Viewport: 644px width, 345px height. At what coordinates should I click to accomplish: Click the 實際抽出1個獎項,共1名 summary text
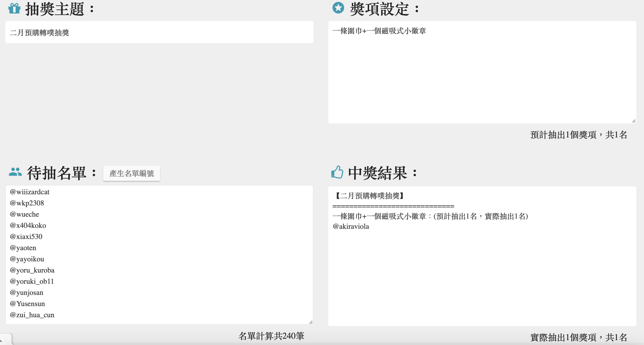coord(579,338)
